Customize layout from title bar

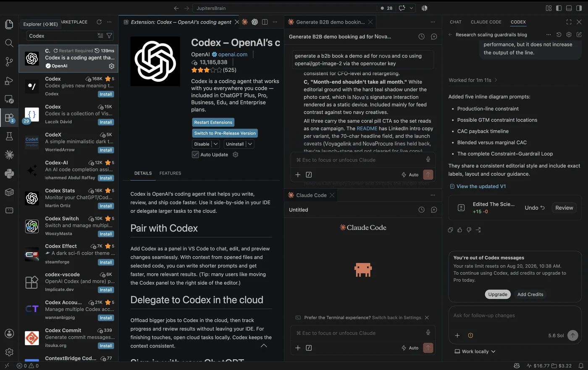point(549,8)
